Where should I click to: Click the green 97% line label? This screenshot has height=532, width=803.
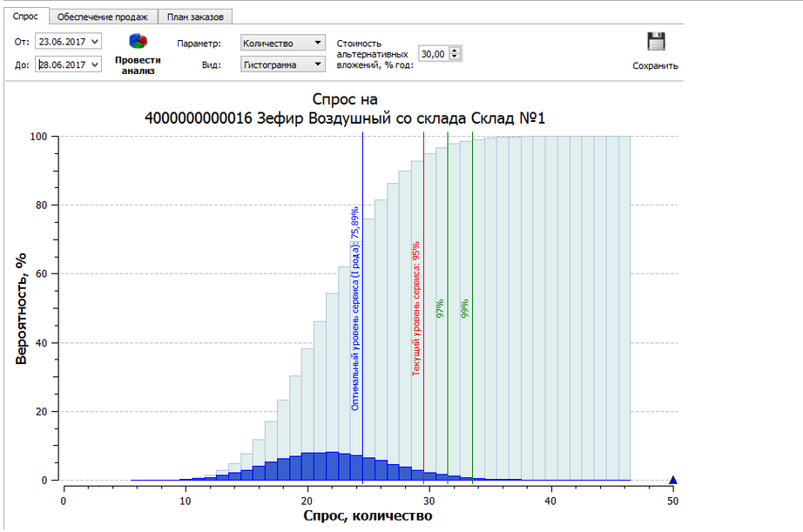[x=440, y=309]
